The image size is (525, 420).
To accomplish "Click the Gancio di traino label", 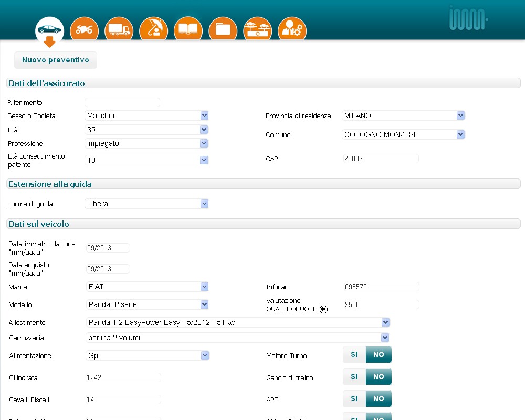I will (x=290, y=378).
